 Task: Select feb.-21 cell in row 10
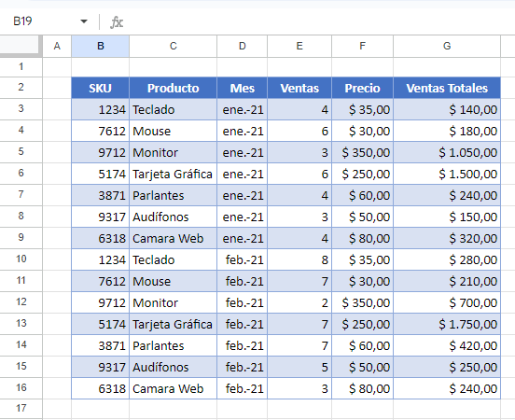click(242, 259)
